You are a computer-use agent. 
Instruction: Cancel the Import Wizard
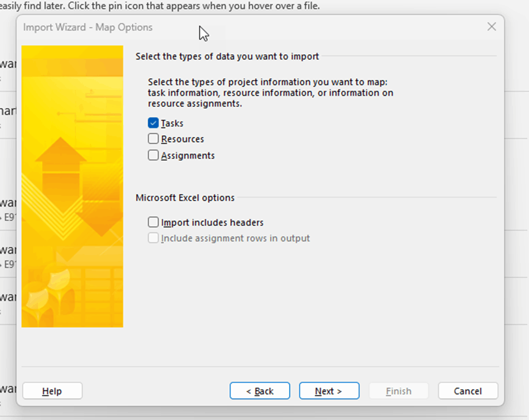click(468, 391)
